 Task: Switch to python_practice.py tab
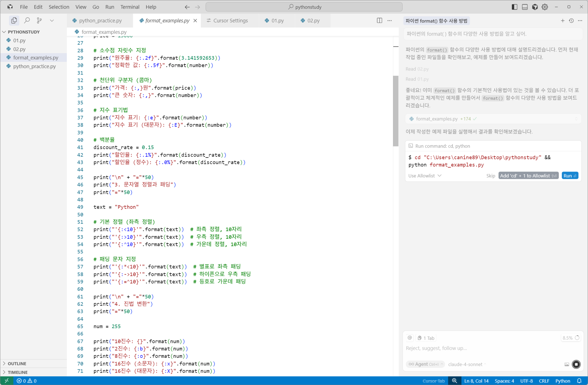[100, 20]
